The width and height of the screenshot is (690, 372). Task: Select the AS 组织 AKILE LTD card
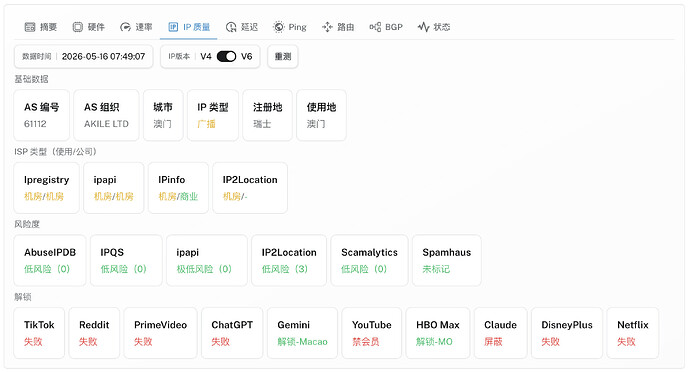[106, 115]
